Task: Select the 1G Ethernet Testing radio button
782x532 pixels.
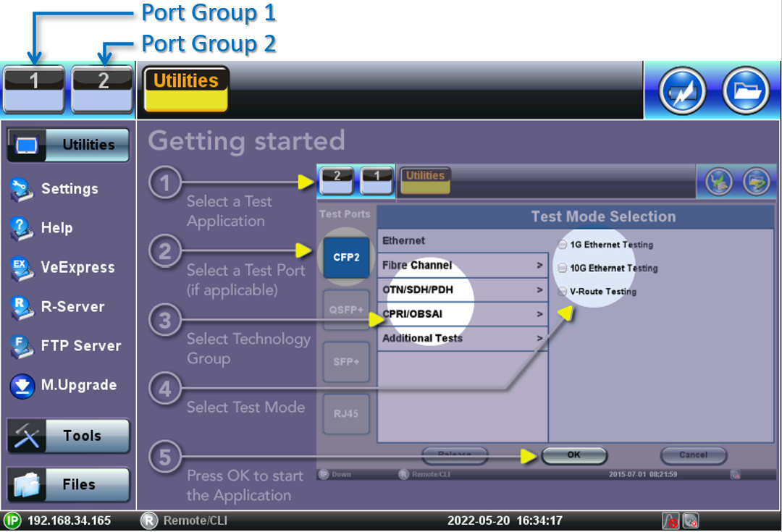Action: (563, 245)
